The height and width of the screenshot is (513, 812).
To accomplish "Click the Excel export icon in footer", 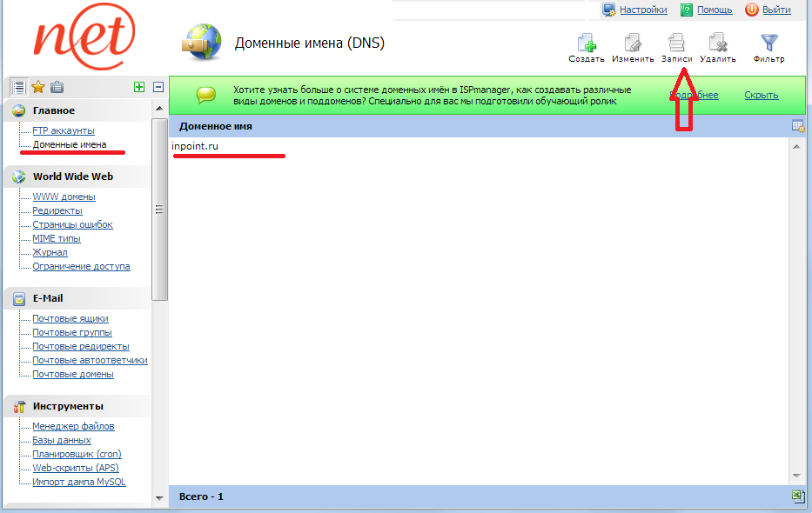I will [798, 496].
